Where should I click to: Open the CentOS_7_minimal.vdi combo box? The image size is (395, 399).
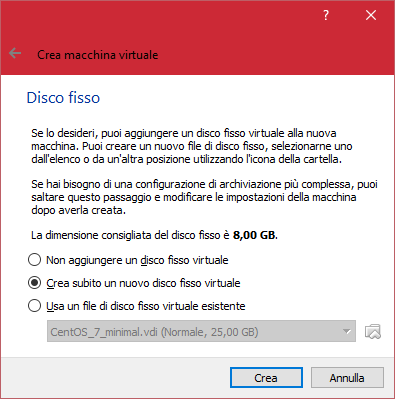point(201,331)
